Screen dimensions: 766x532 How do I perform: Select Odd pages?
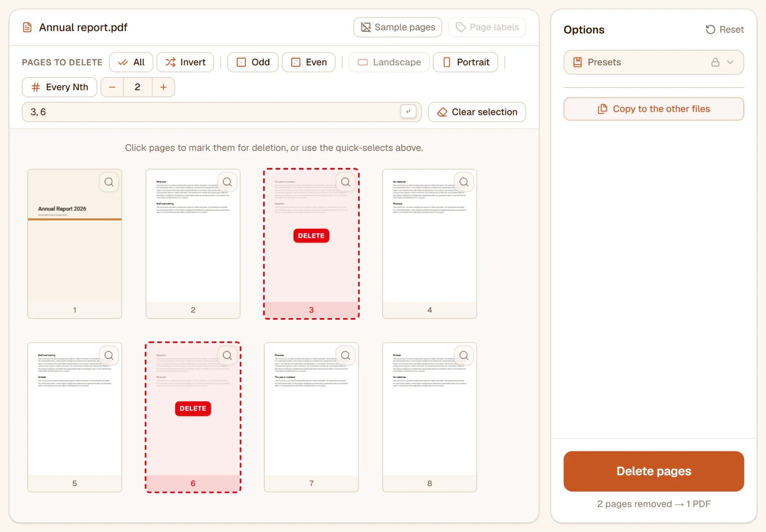click(x=253, y=62)
